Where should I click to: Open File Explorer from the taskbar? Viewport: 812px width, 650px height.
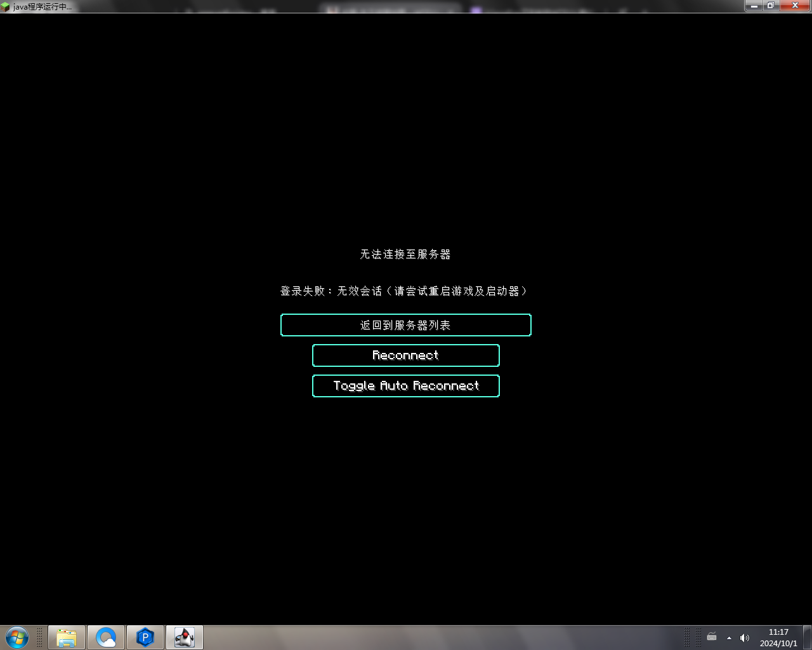[67, 637]
